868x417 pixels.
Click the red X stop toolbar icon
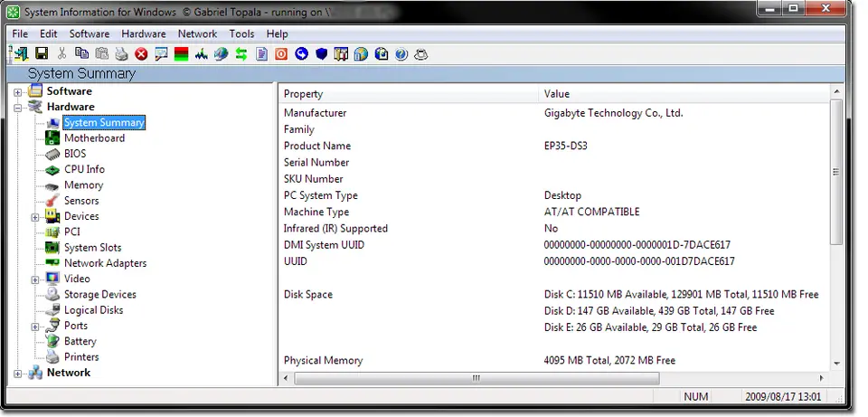[x=141, y=54]
